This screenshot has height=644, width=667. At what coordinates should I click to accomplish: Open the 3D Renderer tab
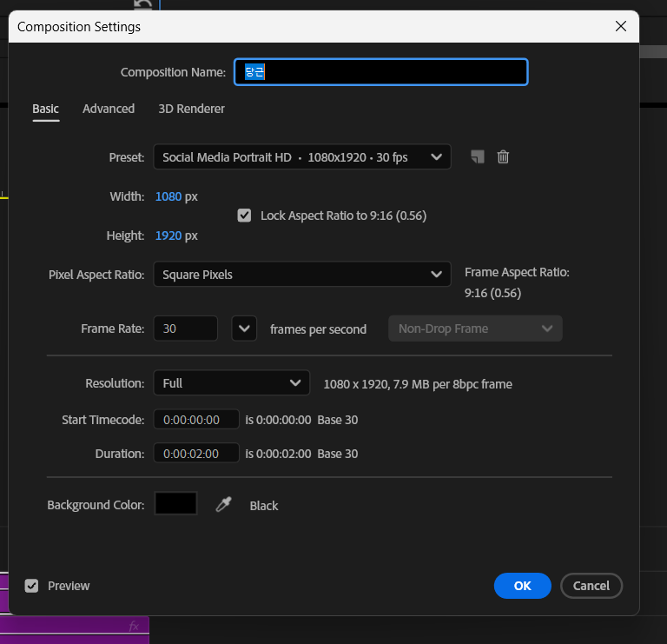point(191,109)
